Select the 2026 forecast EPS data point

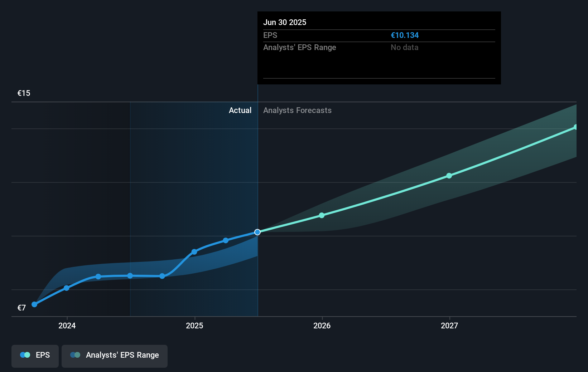coord(322,215)
